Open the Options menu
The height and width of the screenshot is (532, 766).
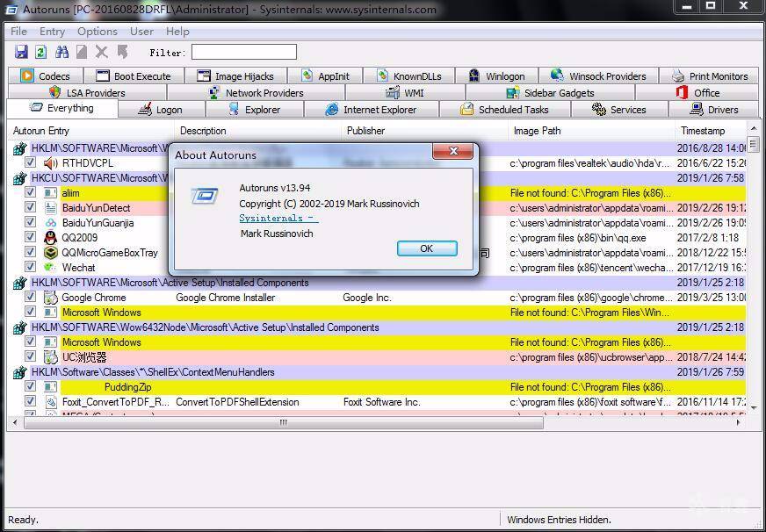98,32
